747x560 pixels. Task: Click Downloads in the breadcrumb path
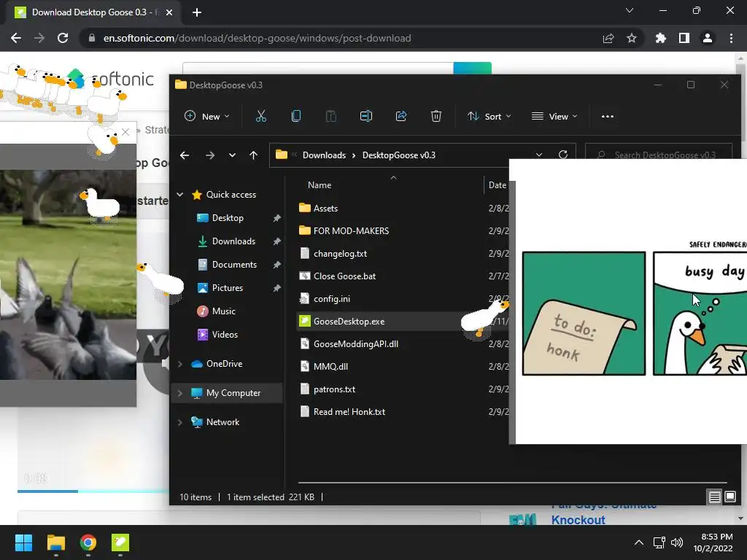pos(324,155)
